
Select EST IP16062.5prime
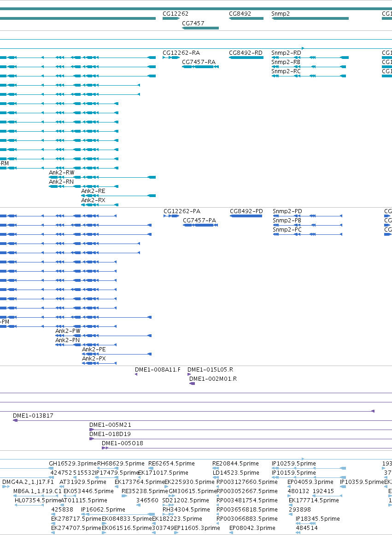[x=103, y=509]
